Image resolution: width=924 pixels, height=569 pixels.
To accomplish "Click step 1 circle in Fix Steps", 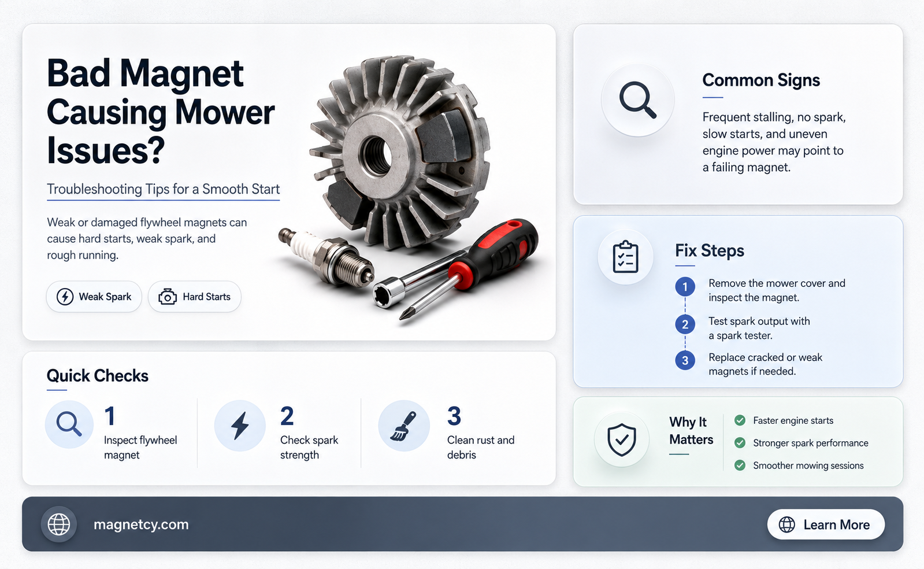I will pyautogui.click(x=685, y=287).
